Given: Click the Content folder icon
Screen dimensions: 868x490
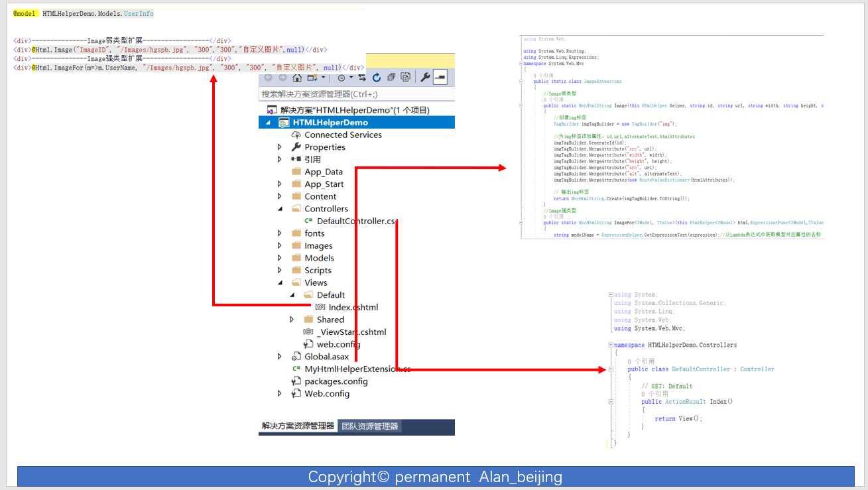Looking at the screenshot, I should pyautogui.click(x=296, y=196).
